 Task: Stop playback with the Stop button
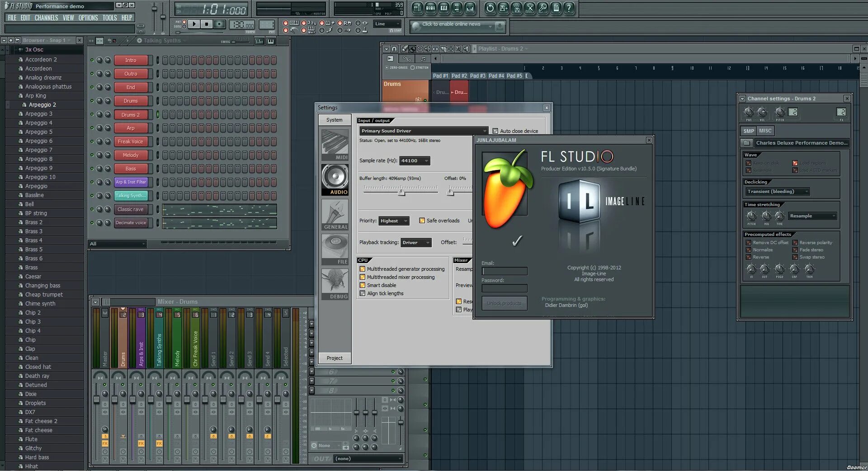pyautogui.click(x=207, y=24)
